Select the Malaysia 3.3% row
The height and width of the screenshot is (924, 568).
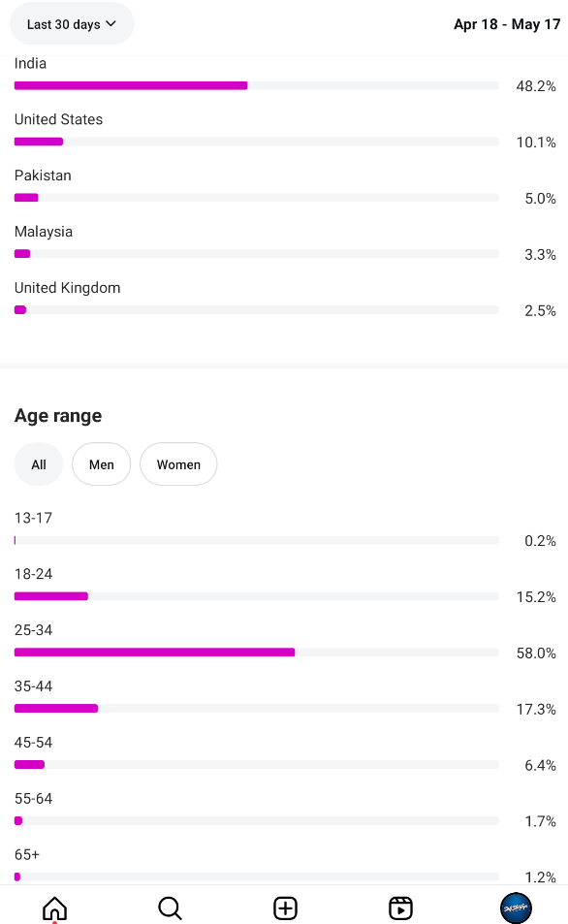pos(285,243)
